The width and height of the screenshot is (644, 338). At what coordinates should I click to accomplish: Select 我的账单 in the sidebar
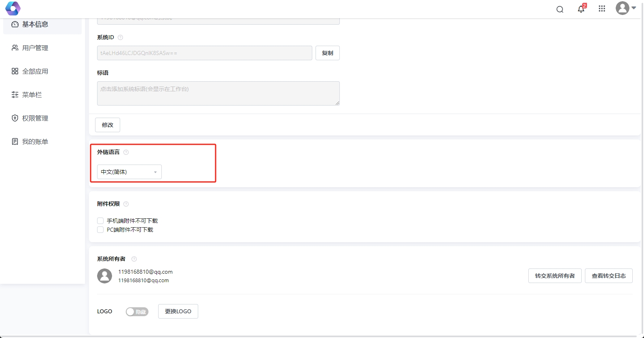click(x=35, y=142)
